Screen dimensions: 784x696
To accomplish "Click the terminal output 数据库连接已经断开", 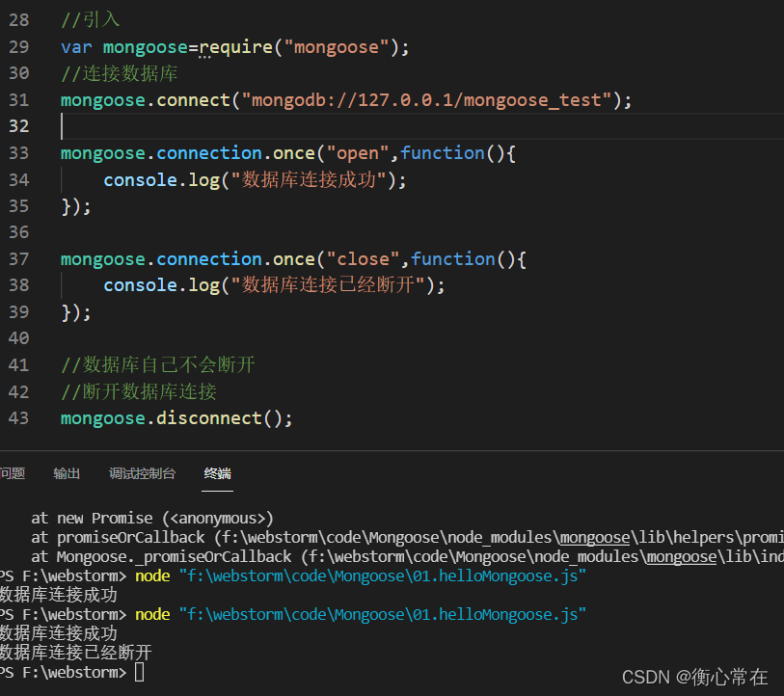I will [75, 653].
